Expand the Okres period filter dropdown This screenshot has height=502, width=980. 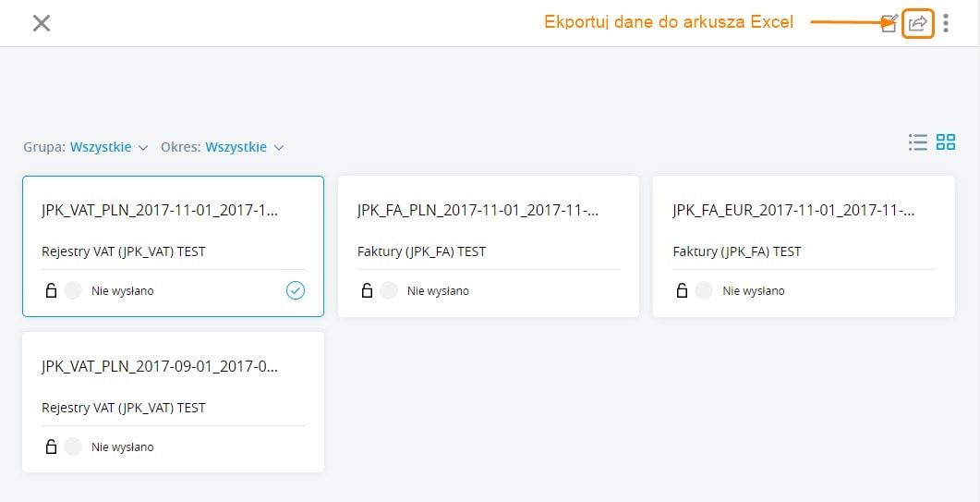click(244, 147)
